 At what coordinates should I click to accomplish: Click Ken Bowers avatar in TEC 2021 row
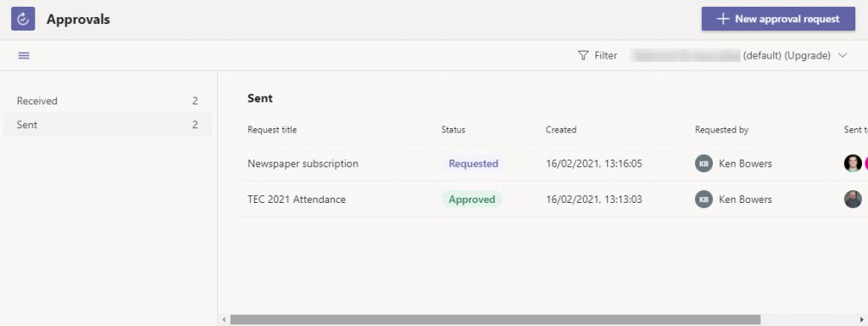704,199
